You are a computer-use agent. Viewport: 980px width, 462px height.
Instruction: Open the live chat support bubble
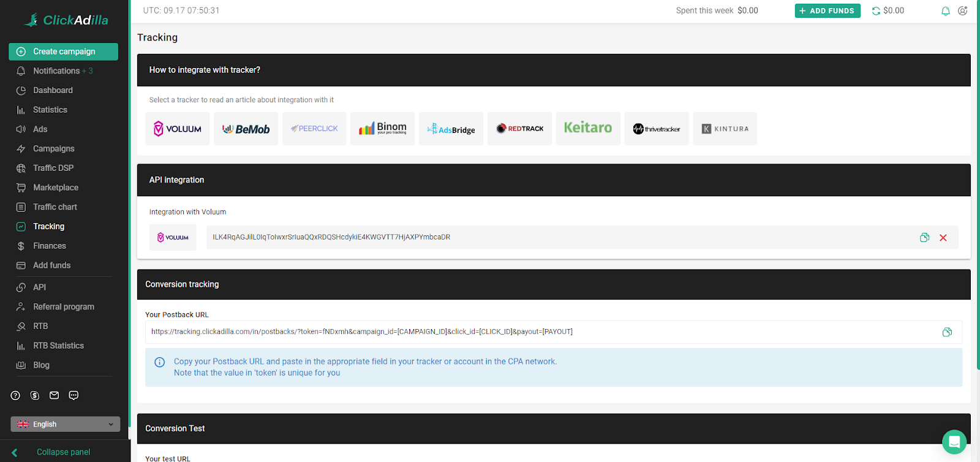pyautogui.click(x=954, y=442)
